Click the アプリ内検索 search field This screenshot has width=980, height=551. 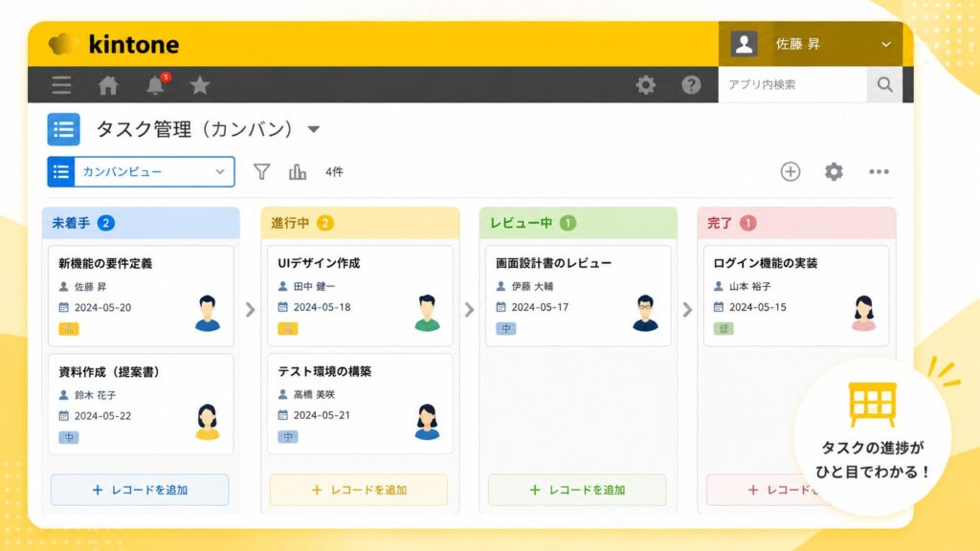[x=793, y=84]
